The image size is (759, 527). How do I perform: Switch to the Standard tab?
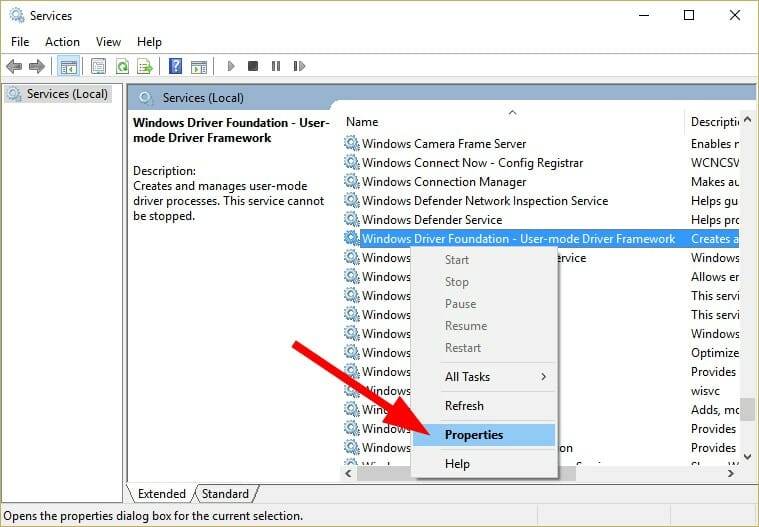pos(225,494)
